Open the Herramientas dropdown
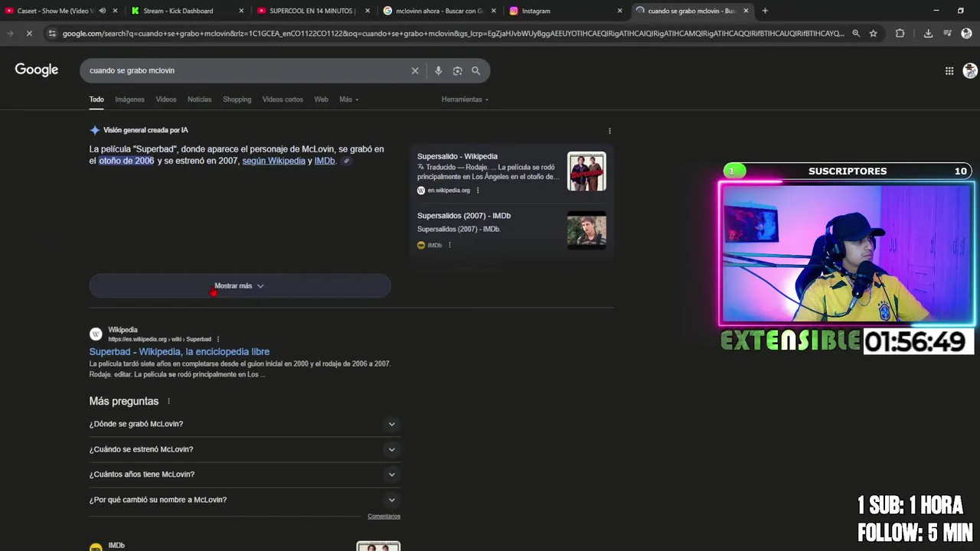The width and height of the screenshot is (980, 551). [x=465, y=99]
